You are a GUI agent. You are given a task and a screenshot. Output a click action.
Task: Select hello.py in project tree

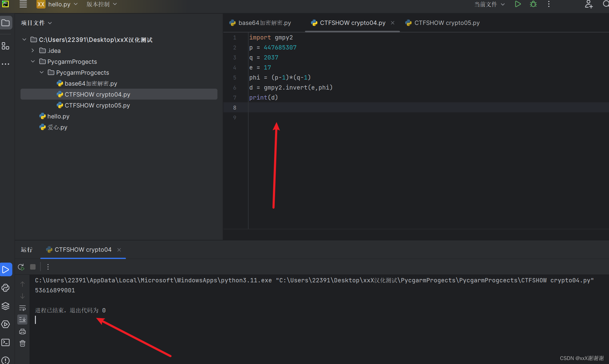58,116
